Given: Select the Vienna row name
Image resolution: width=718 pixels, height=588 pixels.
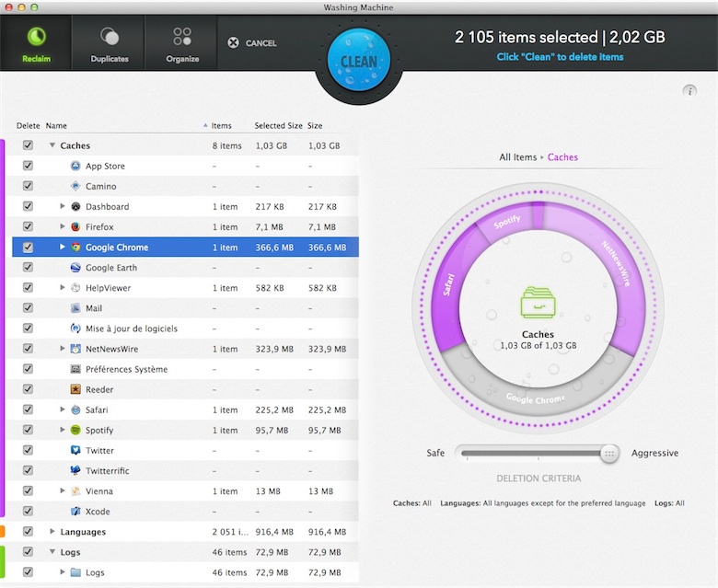Looking at the screenshot, I should point(98,491).
